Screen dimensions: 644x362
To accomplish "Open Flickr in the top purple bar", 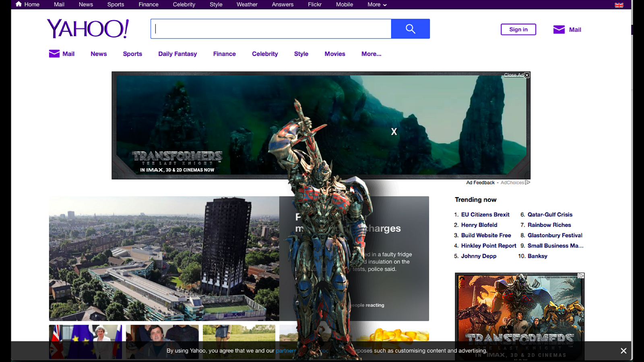I will [x=315, y=4].
